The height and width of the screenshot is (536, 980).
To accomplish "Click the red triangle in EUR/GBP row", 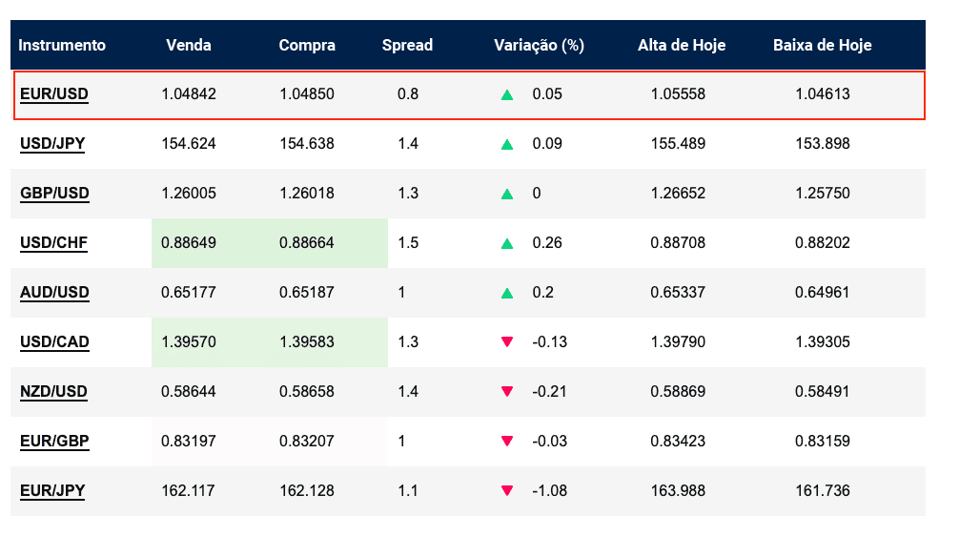I will pyautogui.click(x=507, y=442).
